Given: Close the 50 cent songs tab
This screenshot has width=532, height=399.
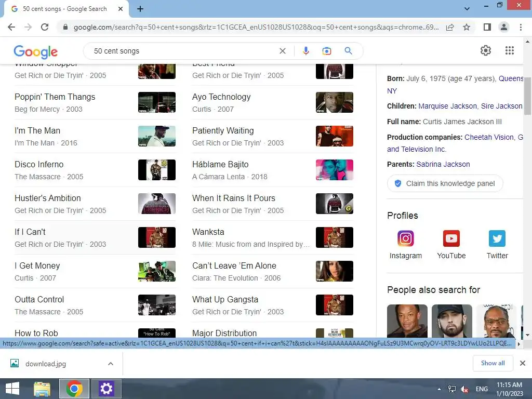Looking at the screenshot, I should (121, 9).
